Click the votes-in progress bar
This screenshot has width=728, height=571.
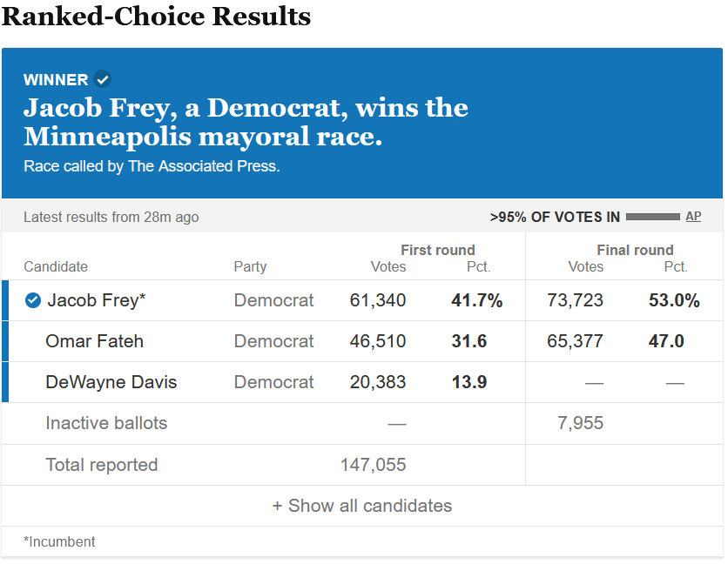[652, 217]
